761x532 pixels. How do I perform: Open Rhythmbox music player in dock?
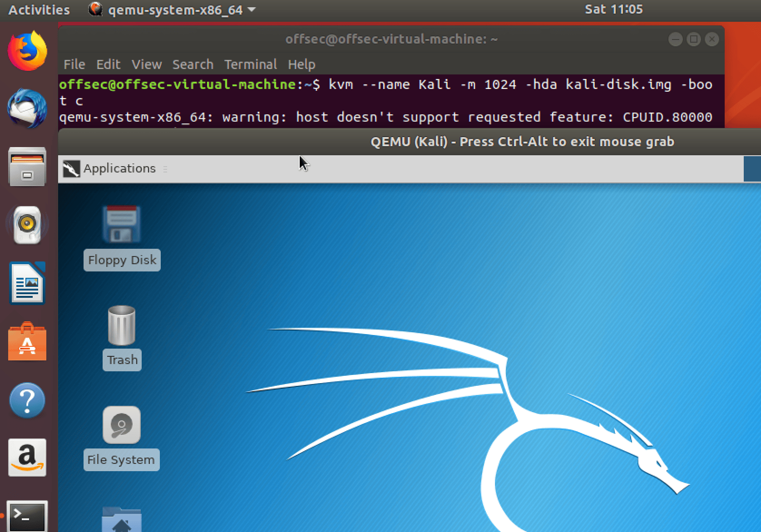(27, 225)
